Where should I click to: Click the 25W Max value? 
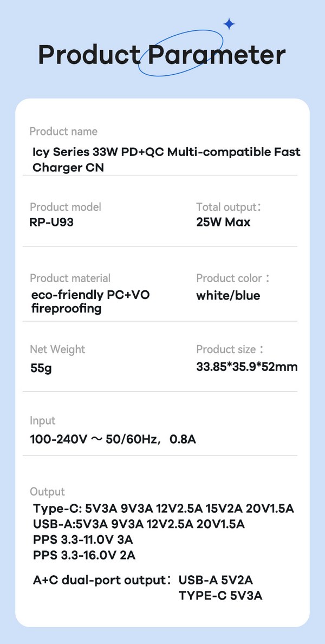pyautogui.click(x=223, y=222)
